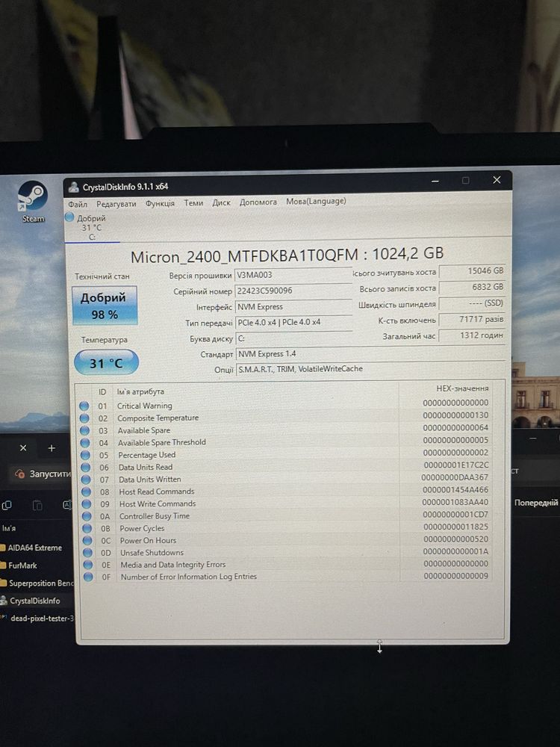This screenshot has width=560, height=747.
Task: Click the transfer mode field PCIe 4.0 x4
Action: (x=293, y=323)
